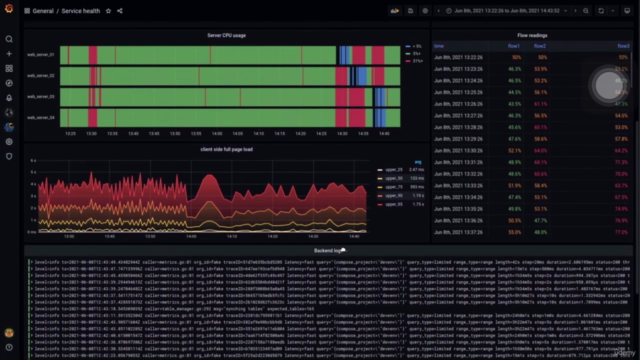640x360 pixels.
Task: Click the web_server_03 row label
Action: pyautogui.click(x=41, y=97)
